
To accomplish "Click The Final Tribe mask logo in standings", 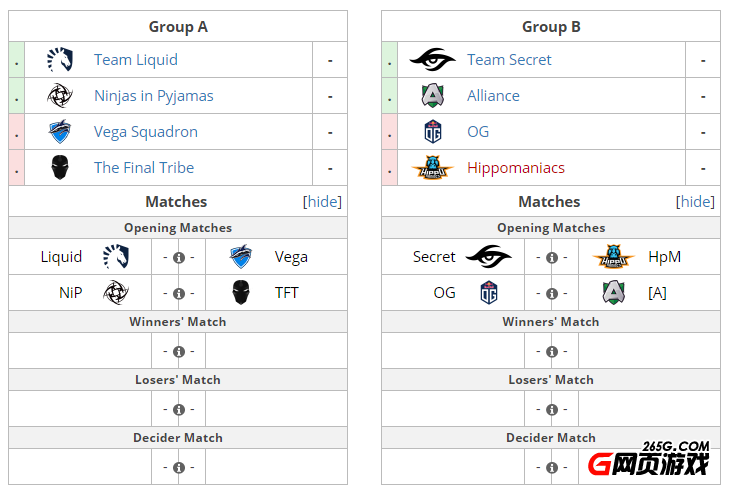I will pyautogui.click(x=60, y=168).
